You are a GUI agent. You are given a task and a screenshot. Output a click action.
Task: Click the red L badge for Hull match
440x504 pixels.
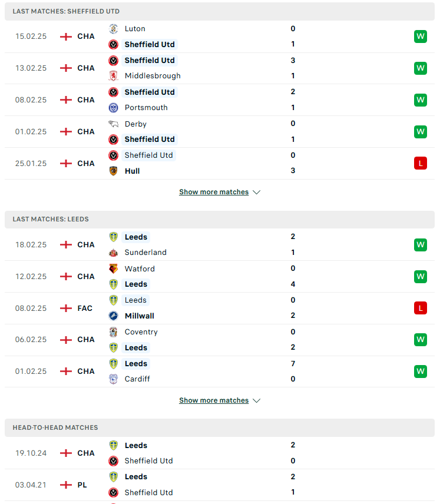pyautogui.click(x=421, y=163)
